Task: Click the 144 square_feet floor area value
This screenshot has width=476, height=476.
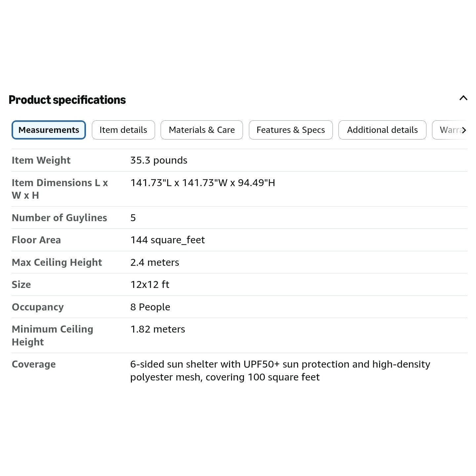Action: pos(168,240)
